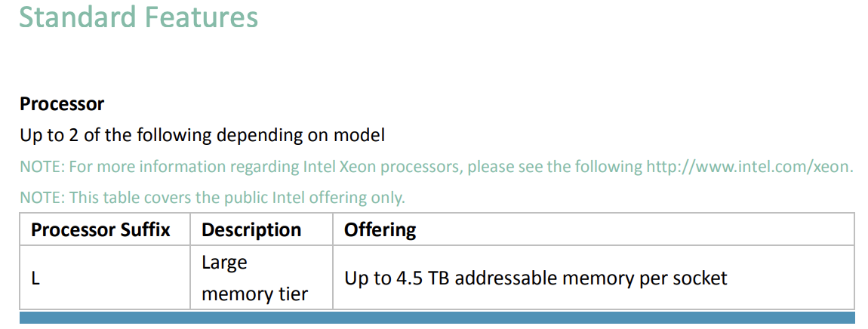This screenshot has width=868, height=329.
Task: Select the "Offering" column header
Action: click(x=380, y=229)
